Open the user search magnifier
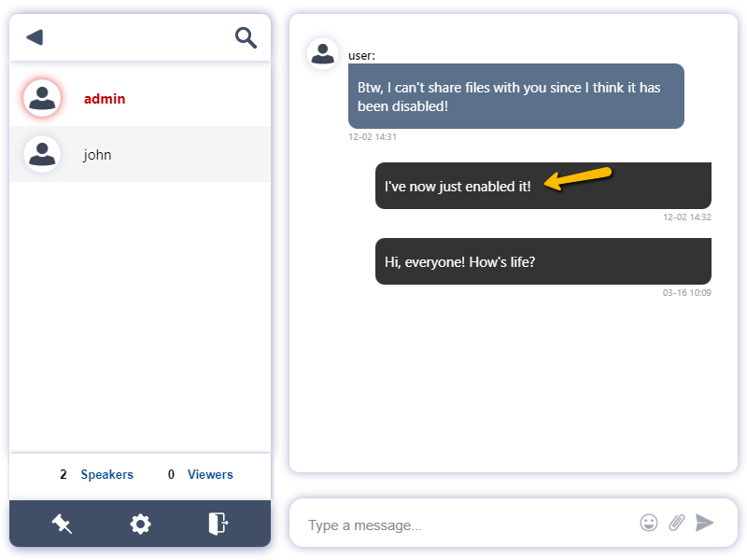Viewport: 747px width, 560px height. [x=246, y=37]
